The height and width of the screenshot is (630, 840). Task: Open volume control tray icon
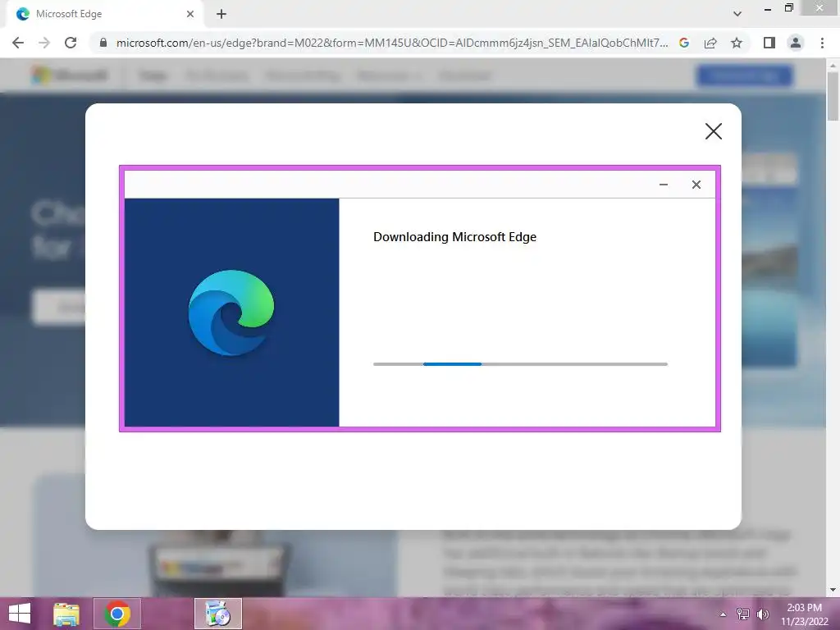coord(763,614)
